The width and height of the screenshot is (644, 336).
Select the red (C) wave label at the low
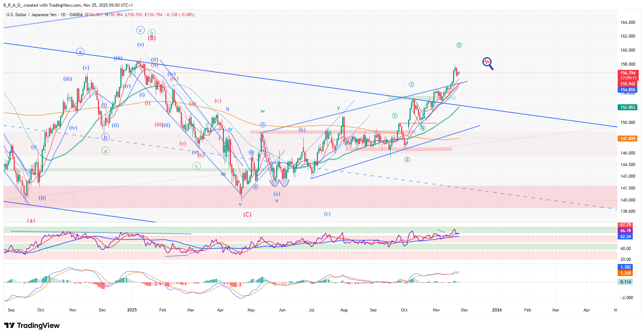tap(247, 215)
